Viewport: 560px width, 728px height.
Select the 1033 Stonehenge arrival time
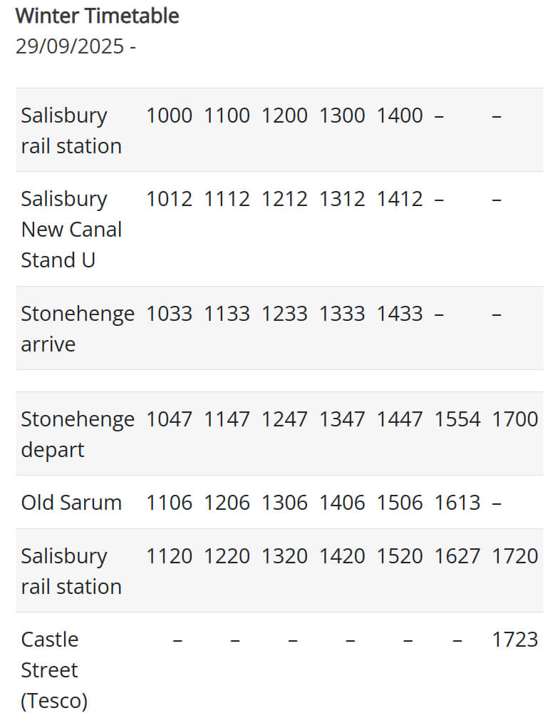click(169, 314)
